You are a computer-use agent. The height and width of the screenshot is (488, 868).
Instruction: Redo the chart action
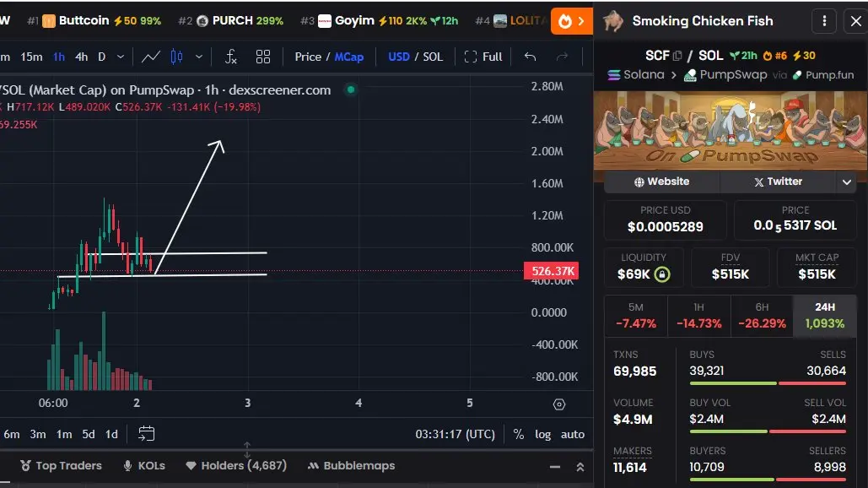coord(562,57)
